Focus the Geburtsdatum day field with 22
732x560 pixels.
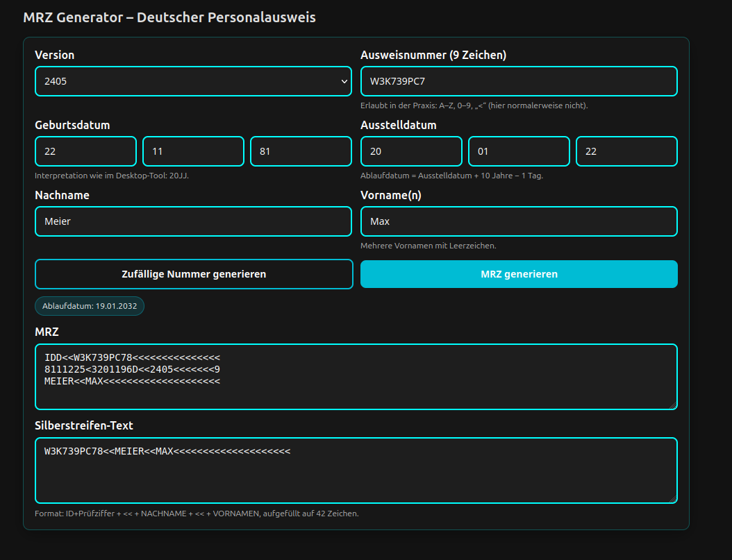pyautogui.click(x=85, y=151)
